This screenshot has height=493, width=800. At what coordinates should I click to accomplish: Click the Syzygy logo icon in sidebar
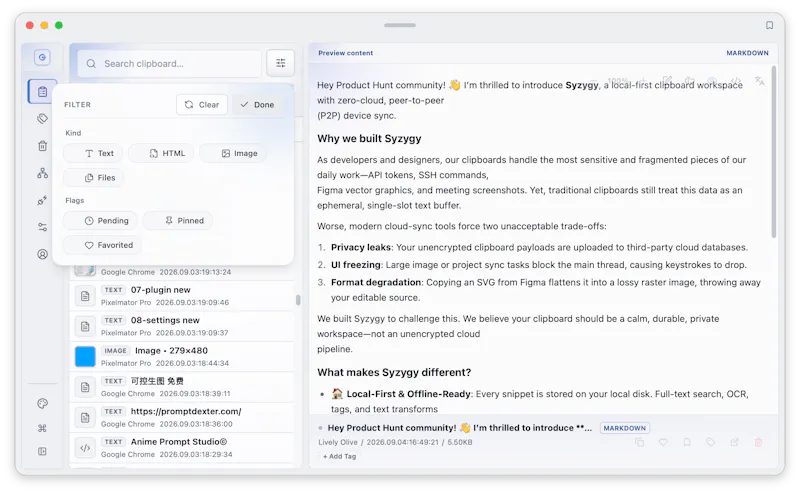[42, 57]
